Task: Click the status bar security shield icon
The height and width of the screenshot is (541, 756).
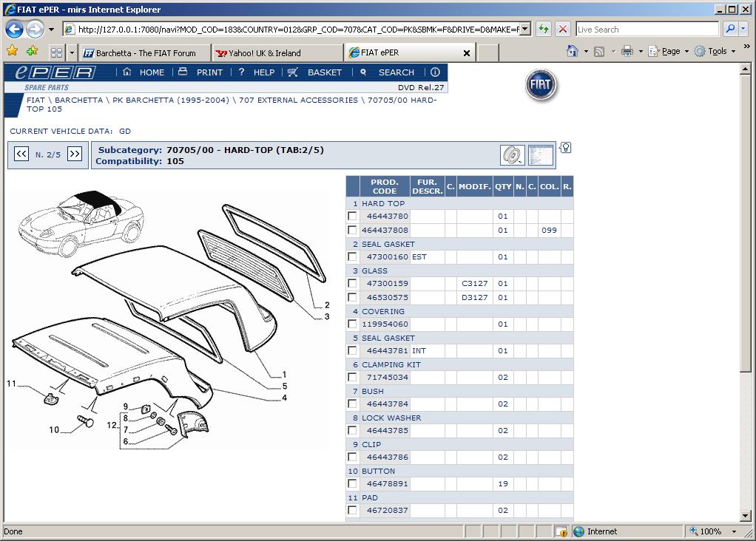Action: point(561,531)
